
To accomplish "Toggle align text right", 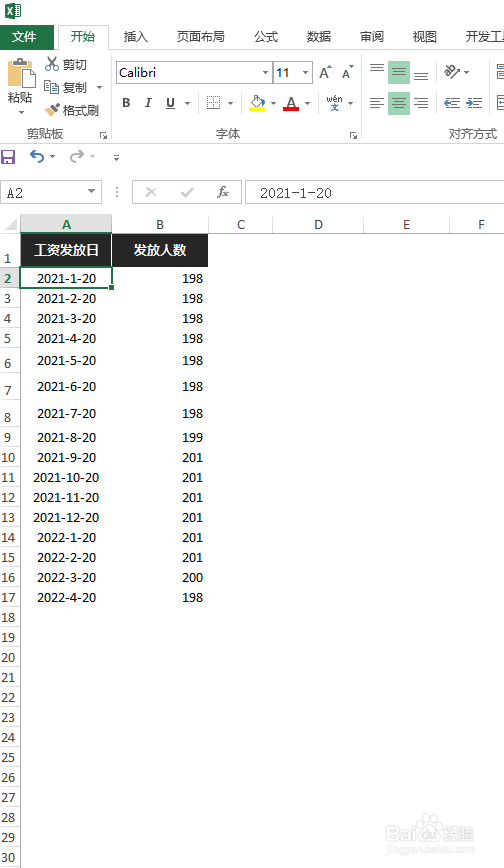I will point(421,103).
